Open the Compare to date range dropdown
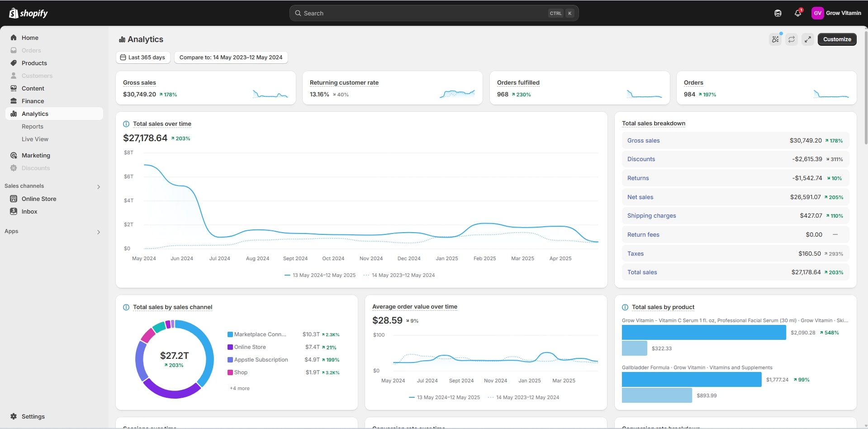The height and width of the screenshot is (429, 868). (231, 57)
